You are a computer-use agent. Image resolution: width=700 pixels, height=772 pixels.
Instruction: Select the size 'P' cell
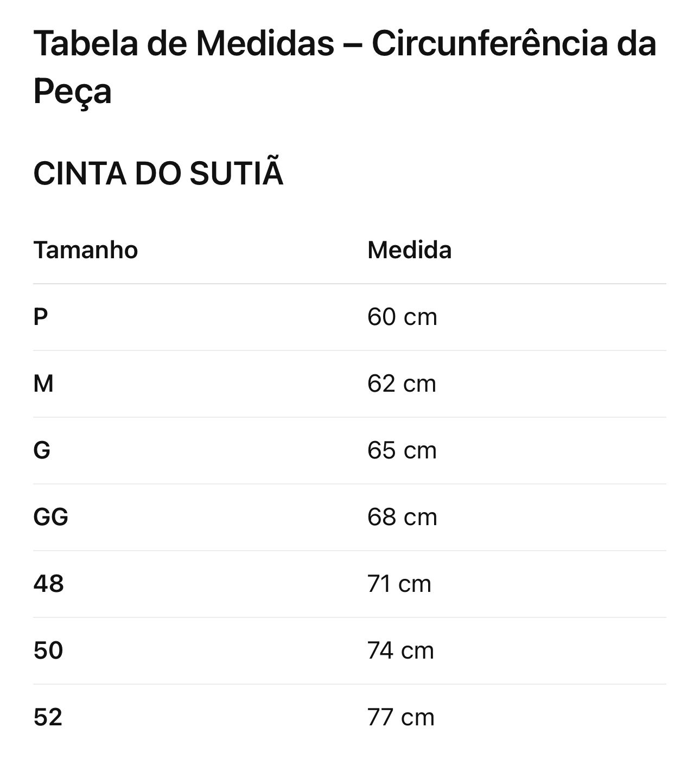point(41,317)
